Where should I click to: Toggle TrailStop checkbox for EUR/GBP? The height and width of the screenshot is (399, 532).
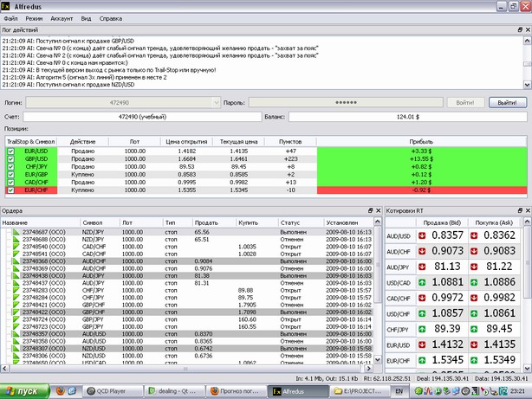[x=11, y=175]
